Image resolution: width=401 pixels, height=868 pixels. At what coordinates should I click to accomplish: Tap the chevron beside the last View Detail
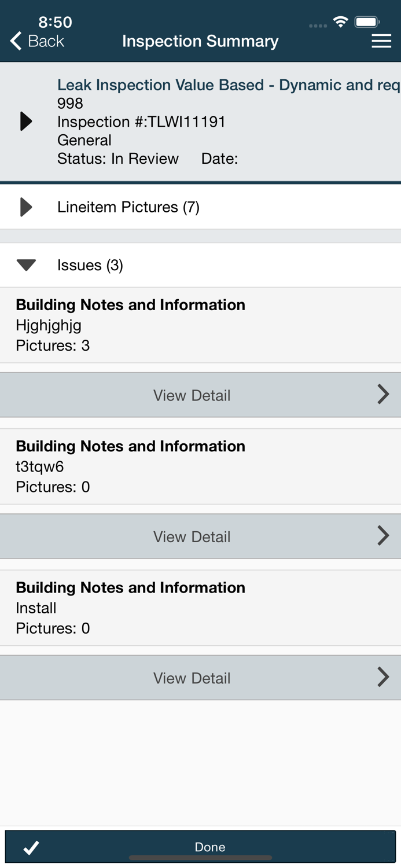pos(383,676)
